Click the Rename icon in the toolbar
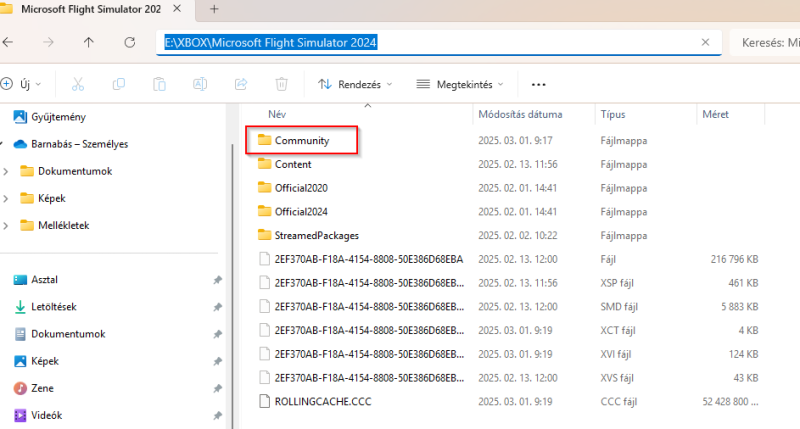800x429 pixels. tap(200, 84)
